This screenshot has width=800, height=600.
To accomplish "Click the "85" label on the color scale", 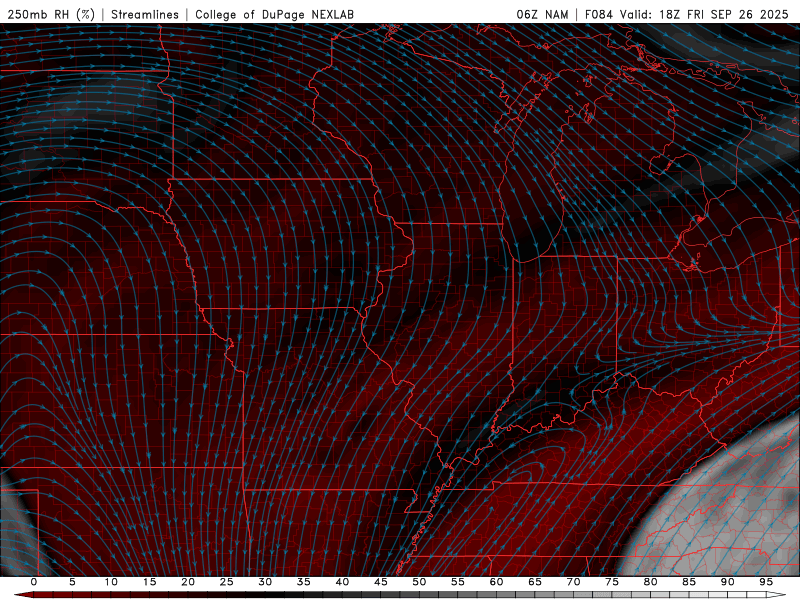I will 689,582.
